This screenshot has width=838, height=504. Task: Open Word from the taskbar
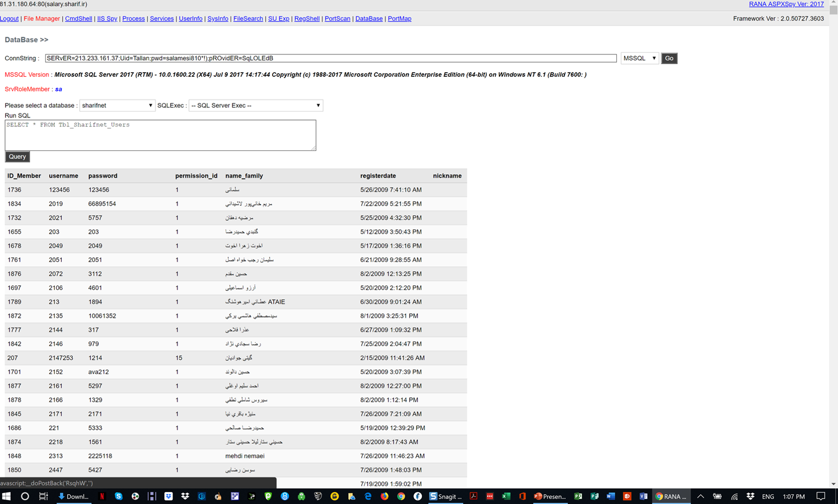611,496
